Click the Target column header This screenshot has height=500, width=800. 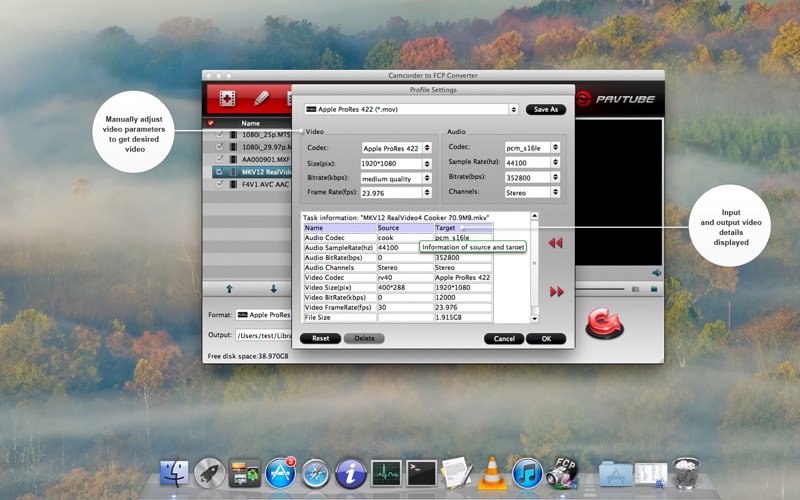tap(463, 228)
